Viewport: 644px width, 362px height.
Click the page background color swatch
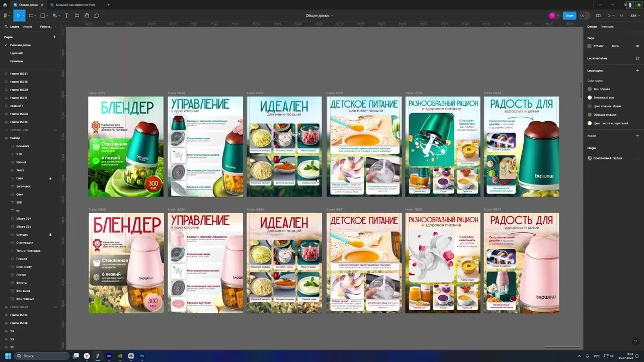pos(590,46)
